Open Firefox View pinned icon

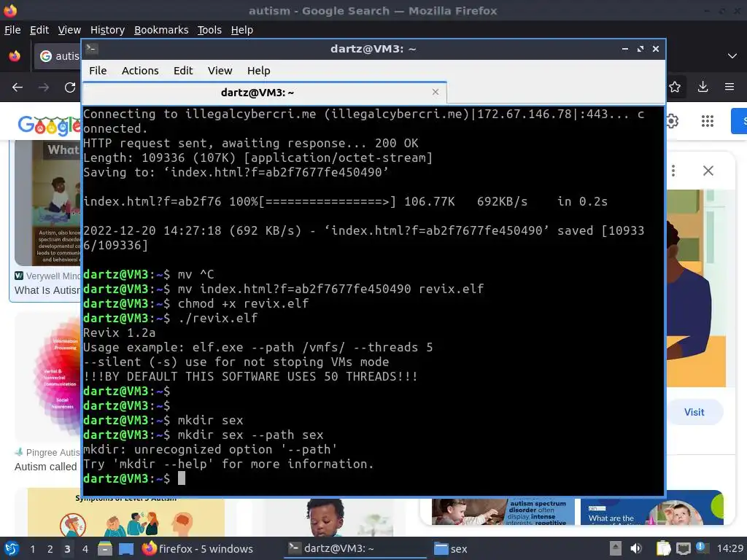coord(15,56)
